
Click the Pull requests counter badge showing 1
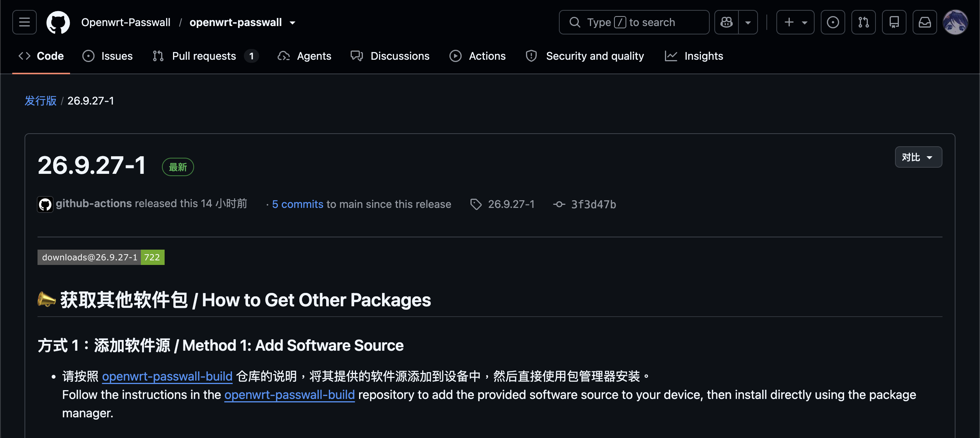252,56
